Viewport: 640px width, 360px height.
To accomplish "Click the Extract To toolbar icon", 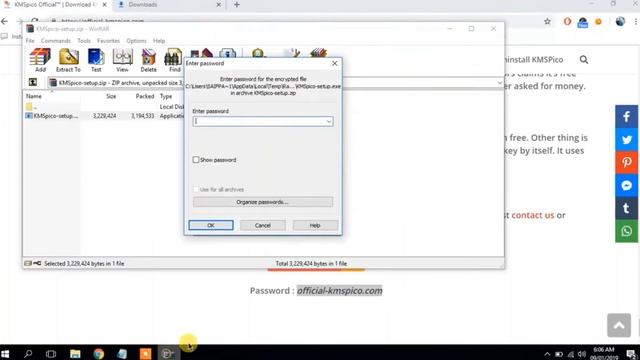I will (68, 60).
